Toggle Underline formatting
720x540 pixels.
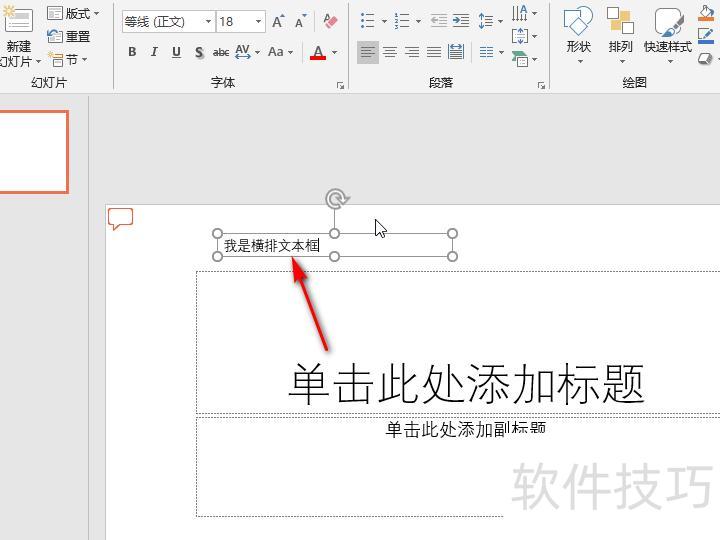[176, 52]
